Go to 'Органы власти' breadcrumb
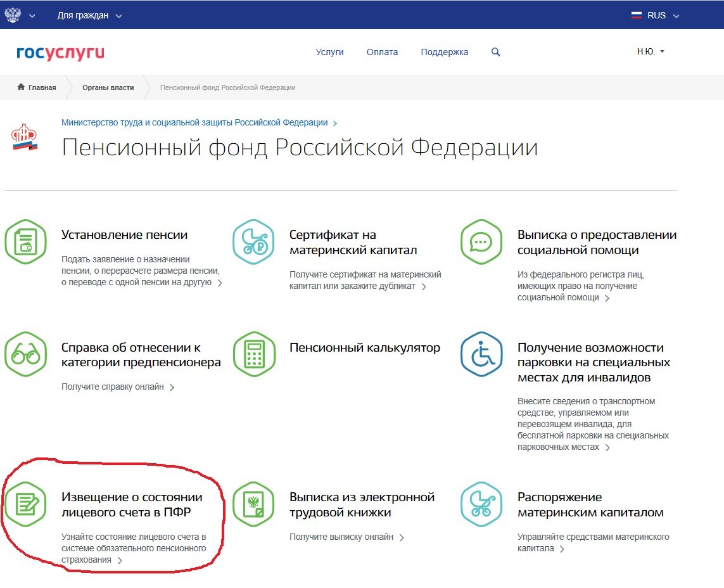 coord(108,87)
